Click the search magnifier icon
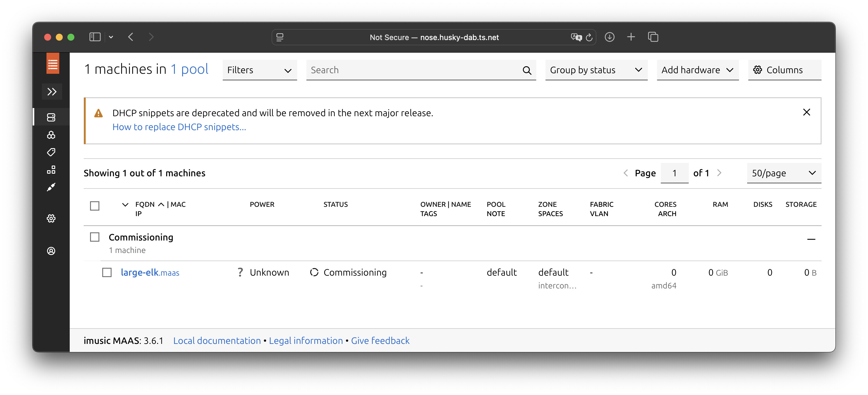This screenshot has height=395, width=868. pos(527,70)
